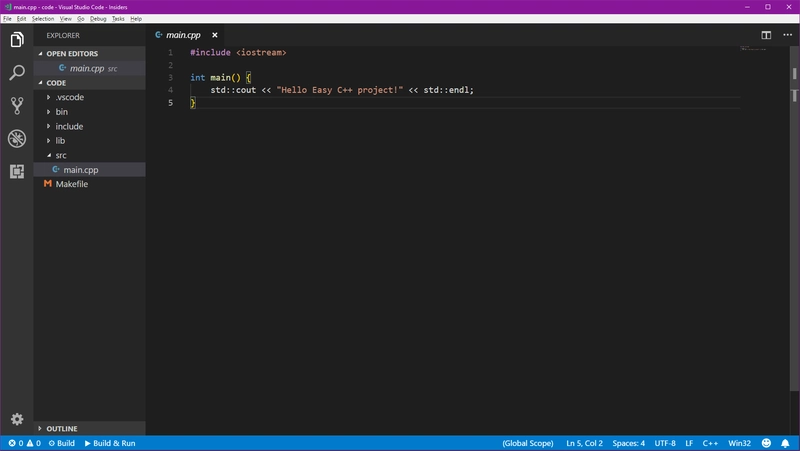
Task: Open the Explorer view in activity bar
Action: pyautogui.click(x=16, y=40)
